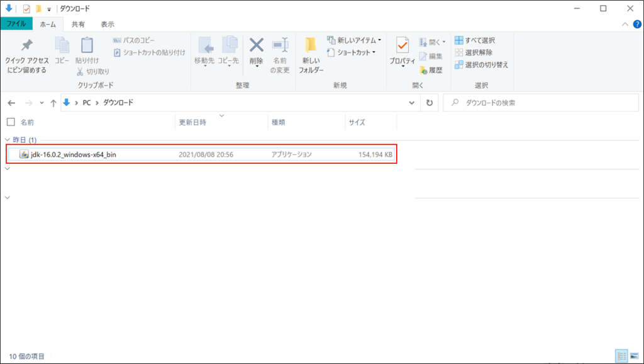
Task: Sort by the 種類 column header
Action: pyautogui.click(x=278, y=122)
